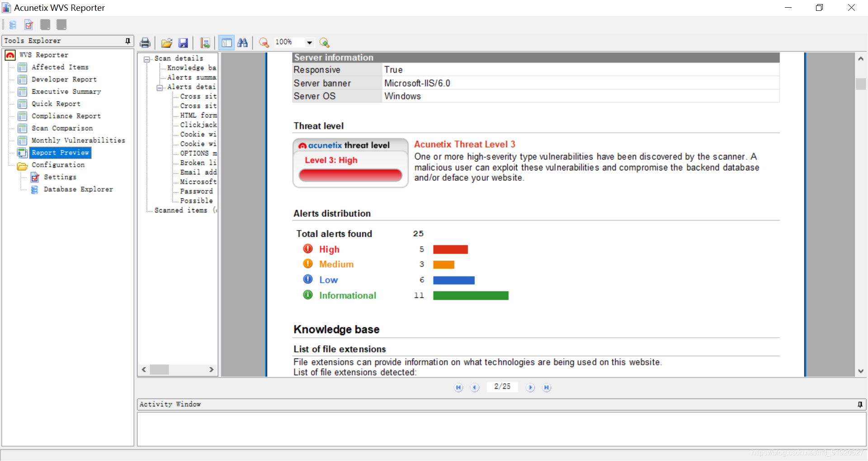Go to last report page
The image size is (868, 461).
point(547,387)
